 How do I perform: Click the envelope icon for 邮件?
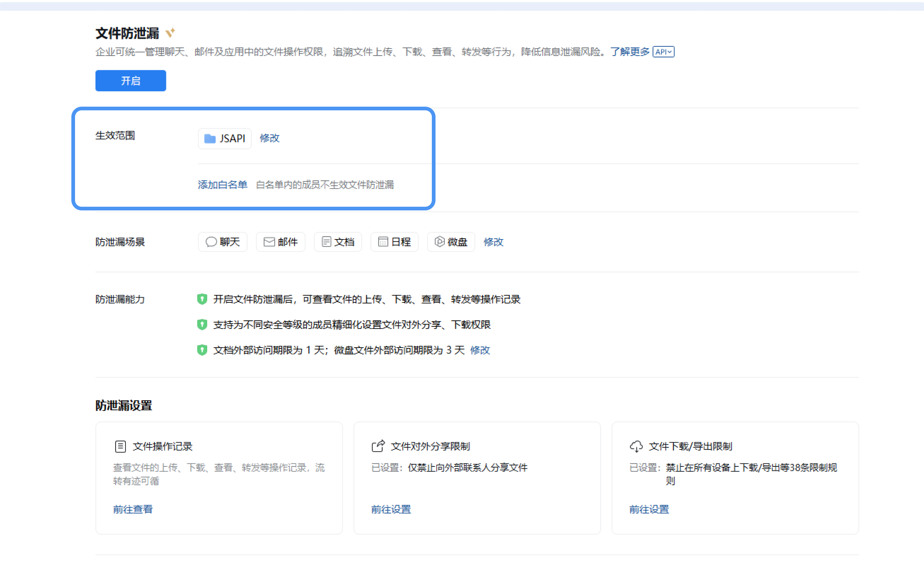[269, 242]
